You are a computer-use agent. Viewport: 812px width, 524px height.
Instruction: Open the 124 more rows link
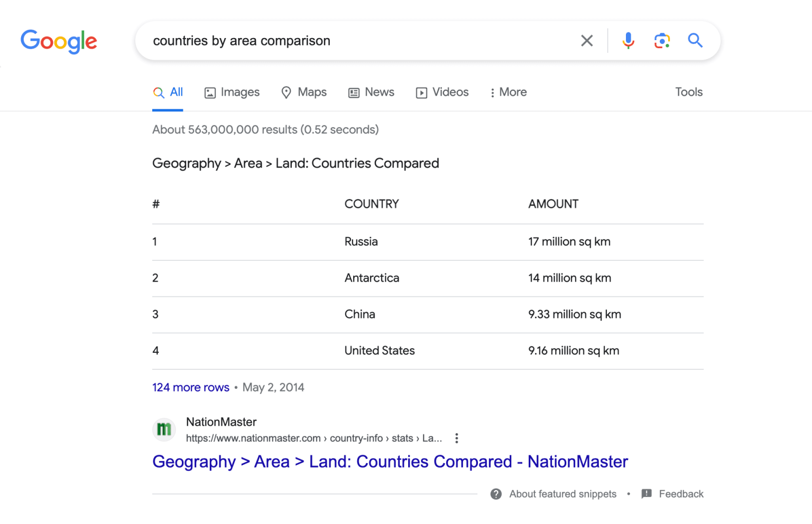tap(190, 387)
